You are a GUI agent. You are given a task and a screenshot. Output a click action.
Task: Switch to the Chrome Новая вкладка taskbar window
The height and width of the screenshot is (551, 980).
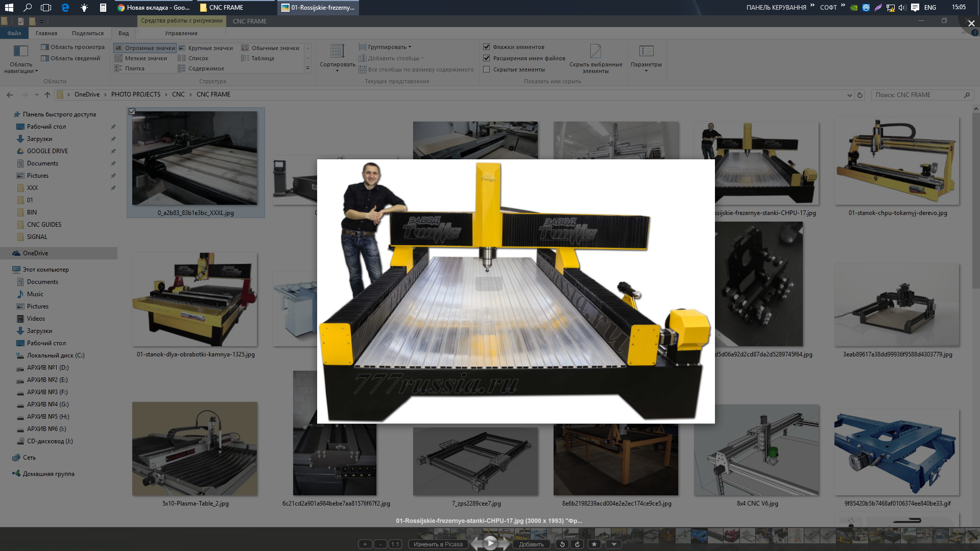tap(154, 7)
